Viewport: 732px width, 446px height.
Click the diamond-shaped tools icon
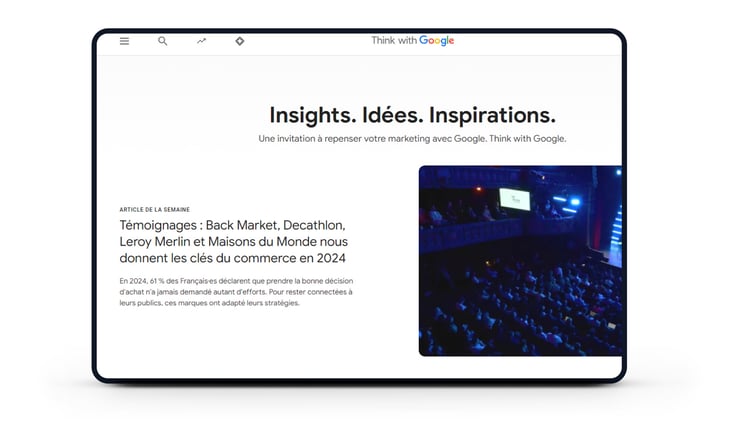click(x=239, y=41)
